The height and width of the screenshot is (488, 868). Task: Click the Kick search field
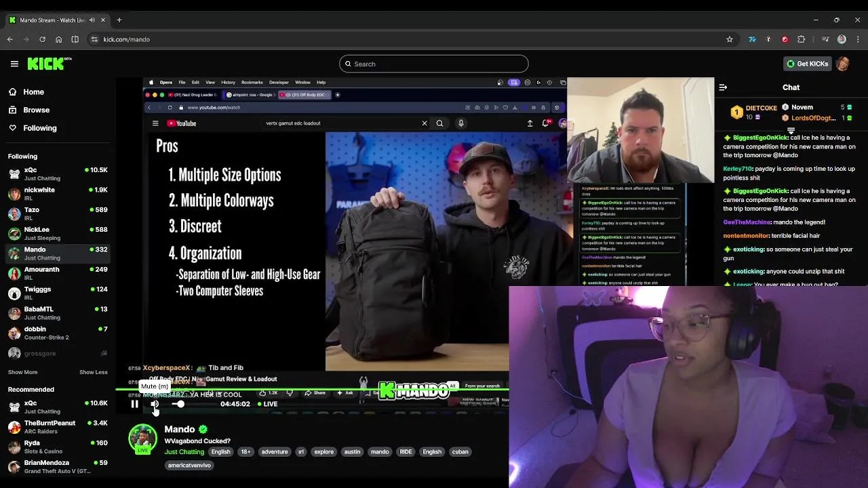434,64
